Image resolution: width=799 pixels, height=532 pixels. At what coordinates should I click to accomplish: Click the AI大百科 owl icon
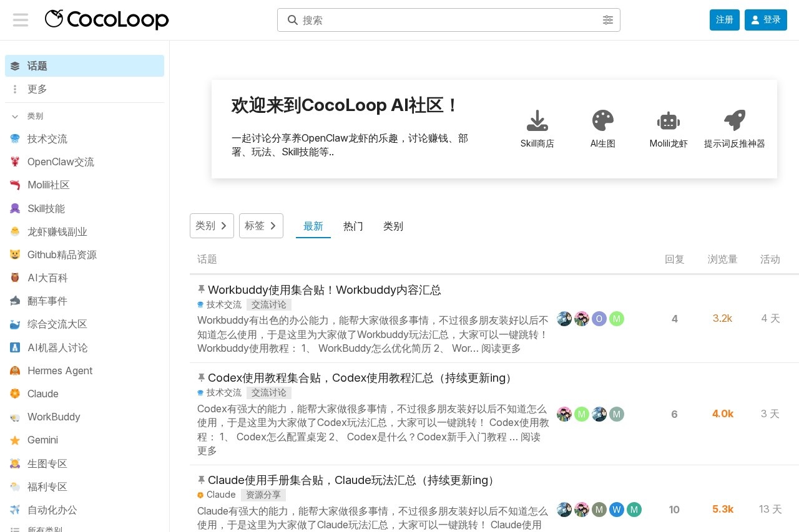tap(15, 278)
